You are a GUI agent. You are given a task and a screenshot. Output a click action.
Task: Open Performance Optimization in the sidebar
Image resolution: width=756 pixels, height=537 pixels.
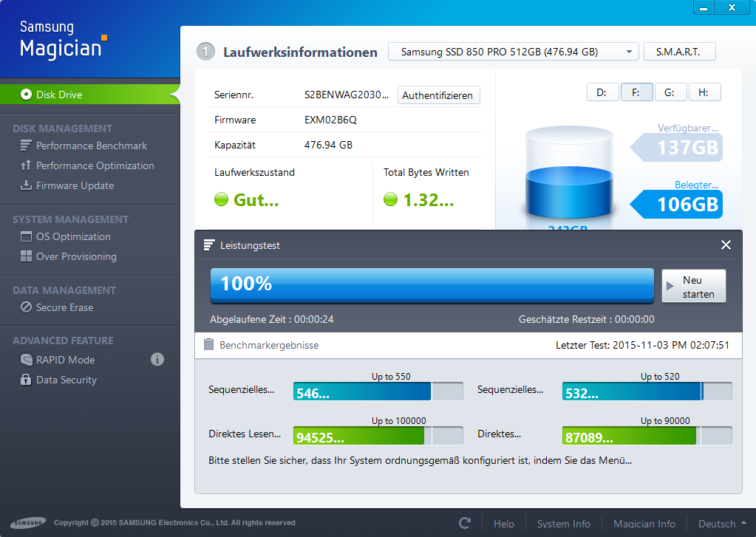[95, 165]
